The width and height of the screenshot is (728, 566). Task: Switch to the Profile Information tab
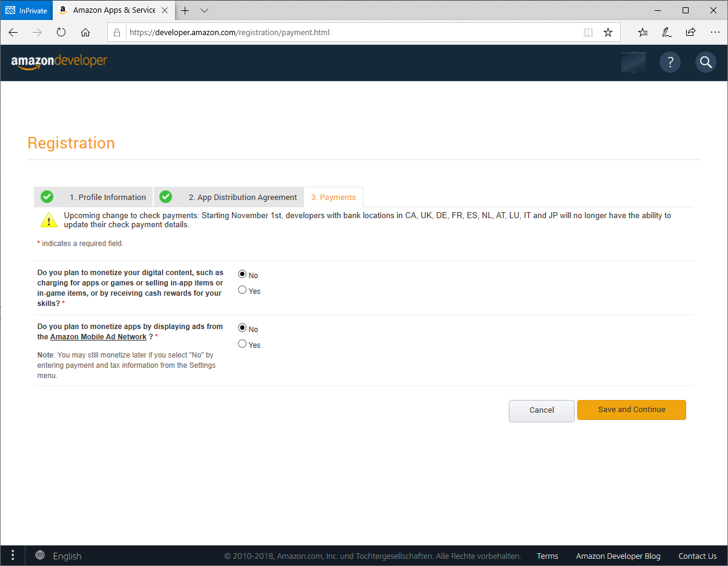coord(107,197)
